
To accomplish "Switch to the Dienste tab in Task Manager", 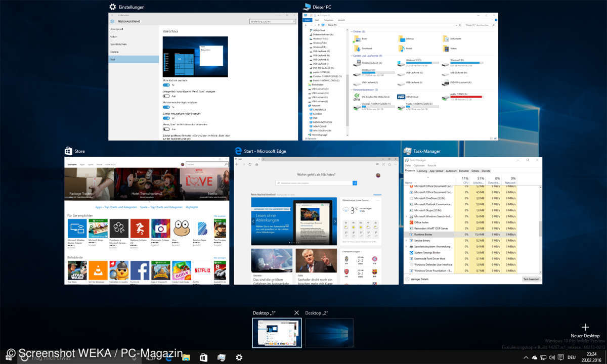I will [486, 171].
